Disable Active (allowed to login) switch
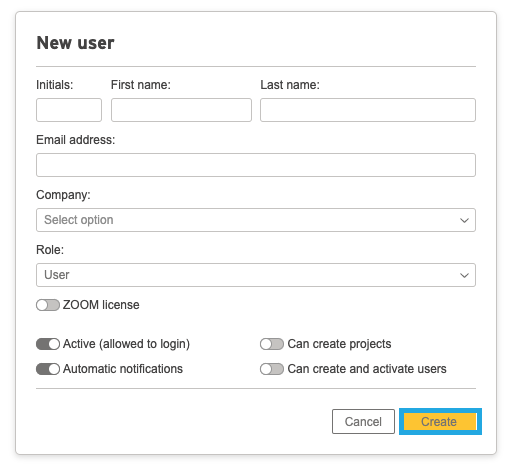The image size is (509, 467). tap(48, 344)
